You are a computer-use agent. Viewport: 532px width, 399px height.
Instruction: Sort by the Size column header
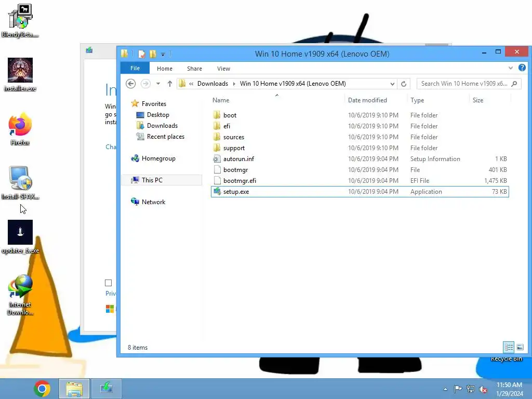click(x=478, y=100)
